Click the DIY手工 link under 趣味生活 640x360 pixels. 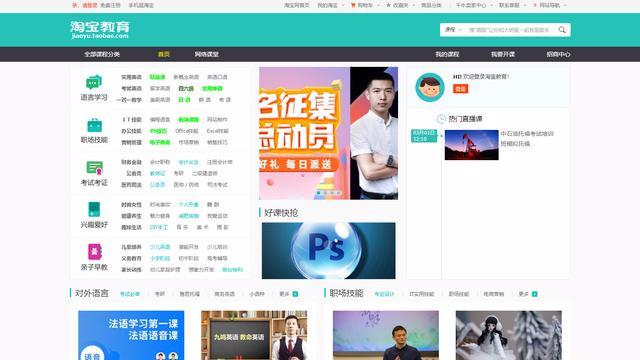[x=159, y=227]
